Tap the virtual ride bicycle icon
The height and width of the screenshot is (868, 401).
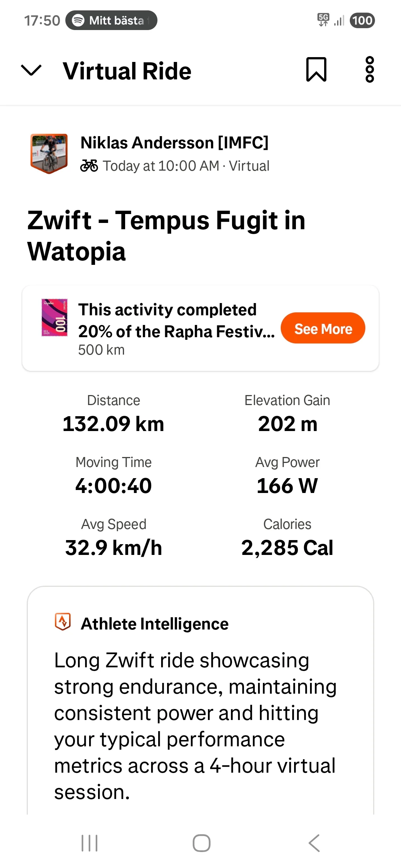pyautogui.click(x=89, y=166)
